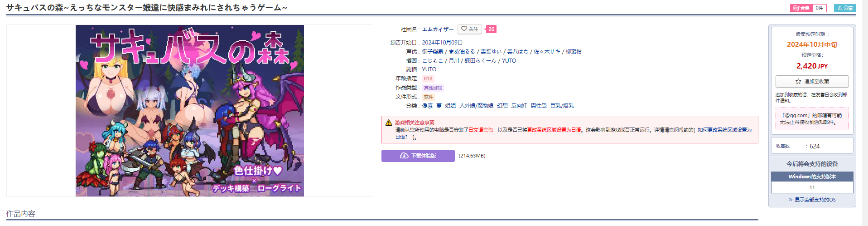
Task: Click the price 2,420 JPY text
Action: coord(812,66)
